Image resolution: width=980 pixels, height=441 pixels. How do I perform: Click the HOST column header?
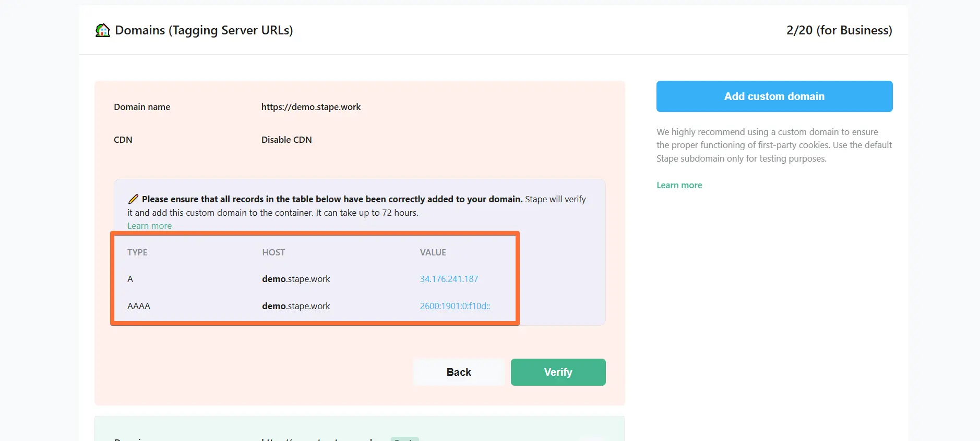point(273,252)
